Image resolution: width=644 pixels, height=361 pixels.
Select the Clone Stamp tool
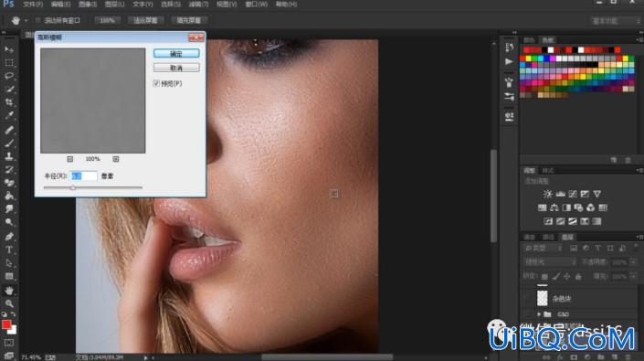point(9,156)
